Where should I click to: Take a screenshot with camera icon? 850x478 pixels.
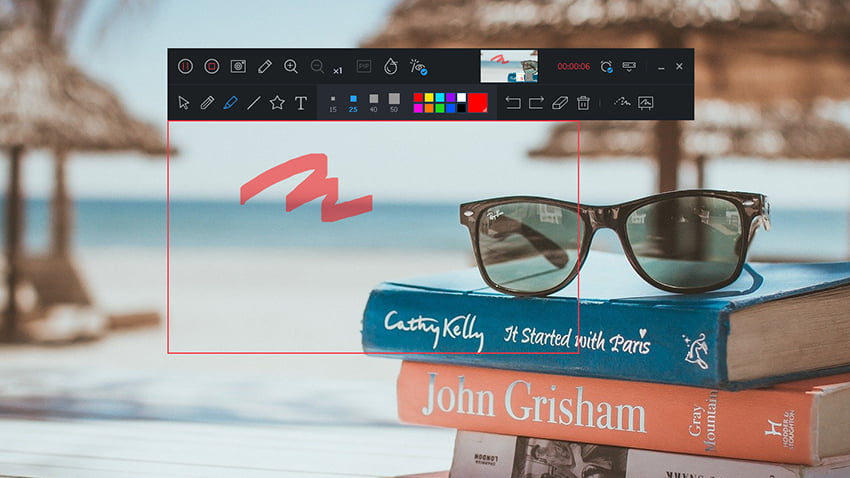(238, 66)
